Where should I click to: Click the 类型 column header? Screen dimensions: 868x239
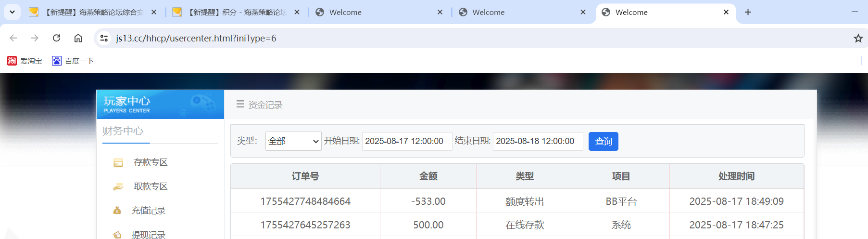[x=525, y=176]
